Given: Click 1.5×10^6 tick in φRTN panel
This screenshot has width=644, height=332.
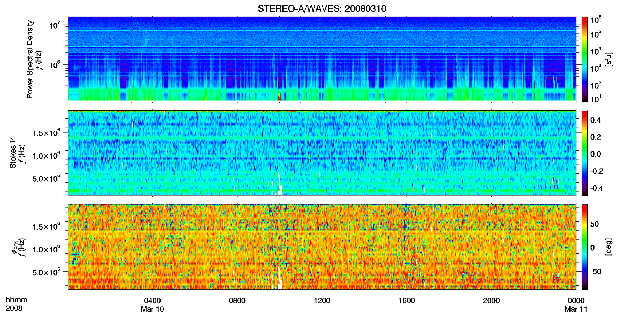Looking at the screenshot, I should pos(46,227).
